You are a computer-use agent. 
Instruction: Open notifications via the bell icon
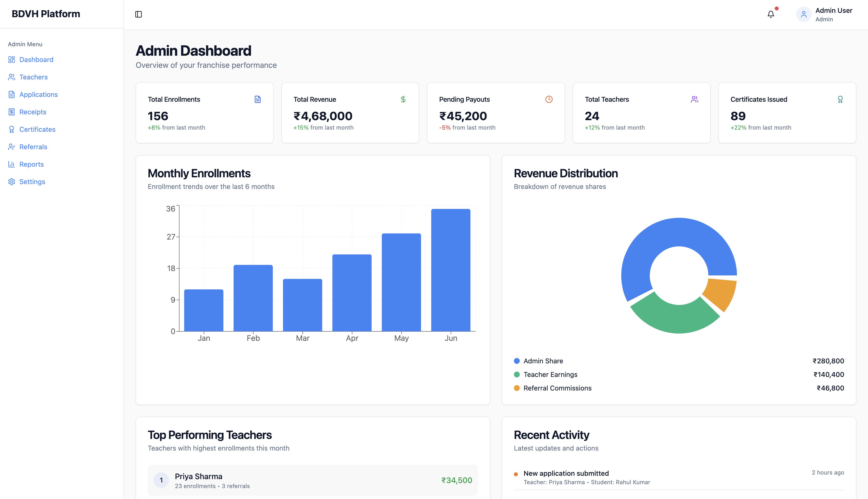click(771, 14)
